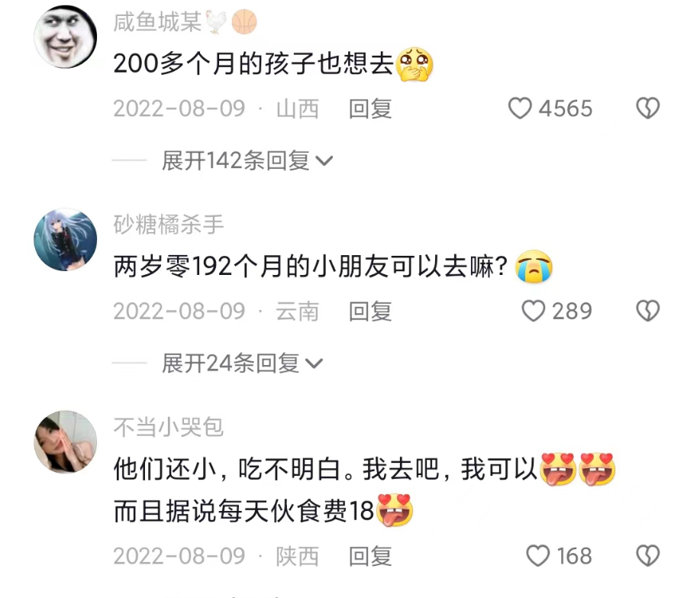Dislike the 两岁零192个月 comment

(648, 311)
